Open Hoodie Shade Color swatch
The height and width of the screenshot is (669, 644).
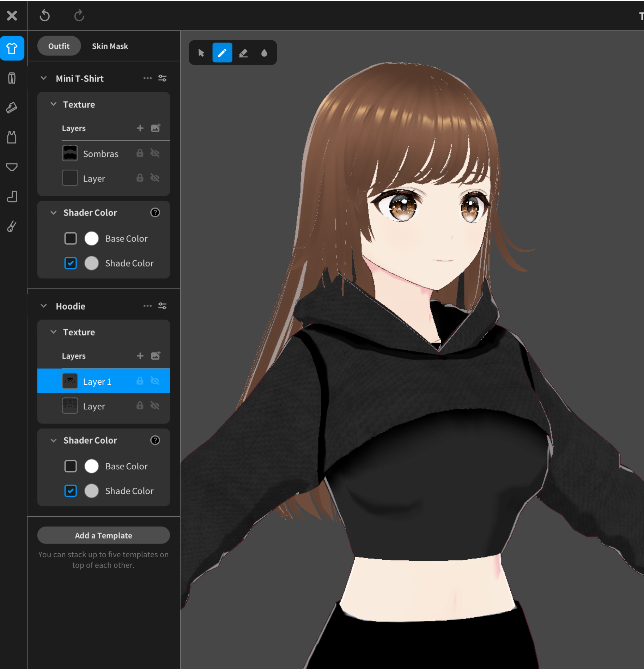coord(92,491)
